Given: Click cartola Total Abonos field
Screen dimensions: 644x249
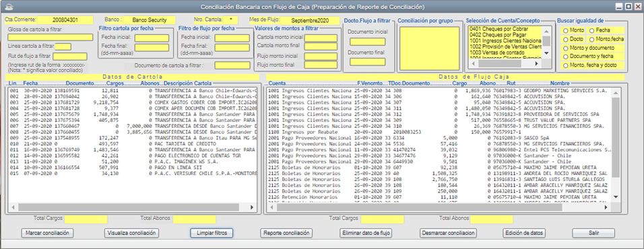Looking at the screenshot, I should 194,219.
